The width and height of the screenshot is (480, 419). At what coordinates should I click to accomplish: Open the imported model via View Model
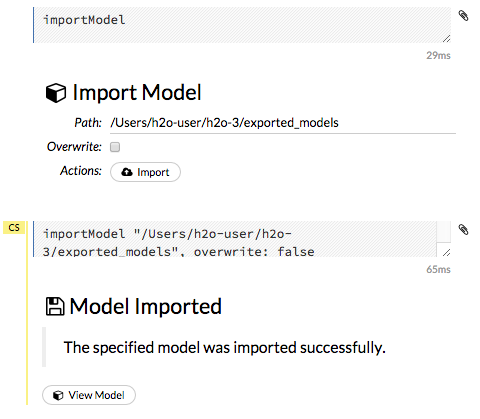tap(89, 395)
